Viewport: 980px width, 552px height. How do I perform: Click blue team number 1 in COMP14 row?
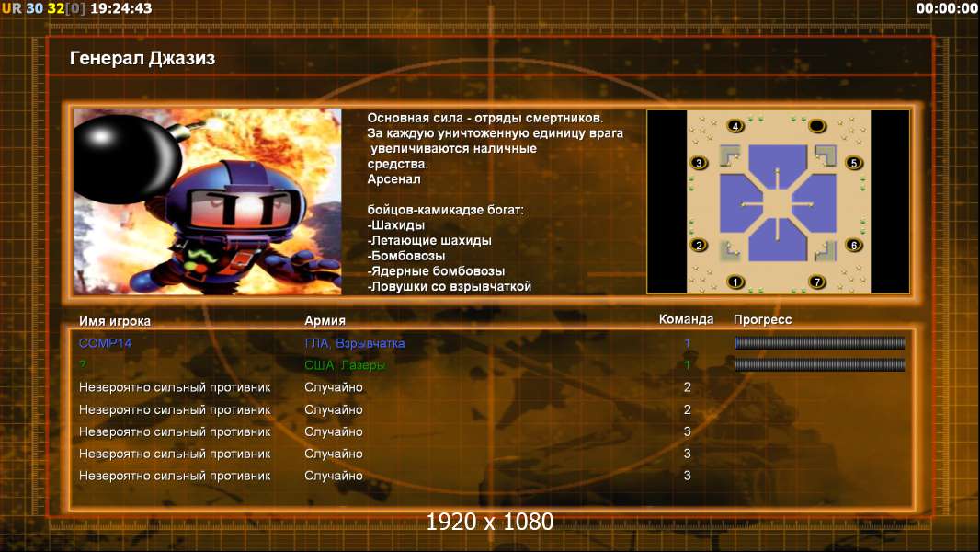pos(687,342)
